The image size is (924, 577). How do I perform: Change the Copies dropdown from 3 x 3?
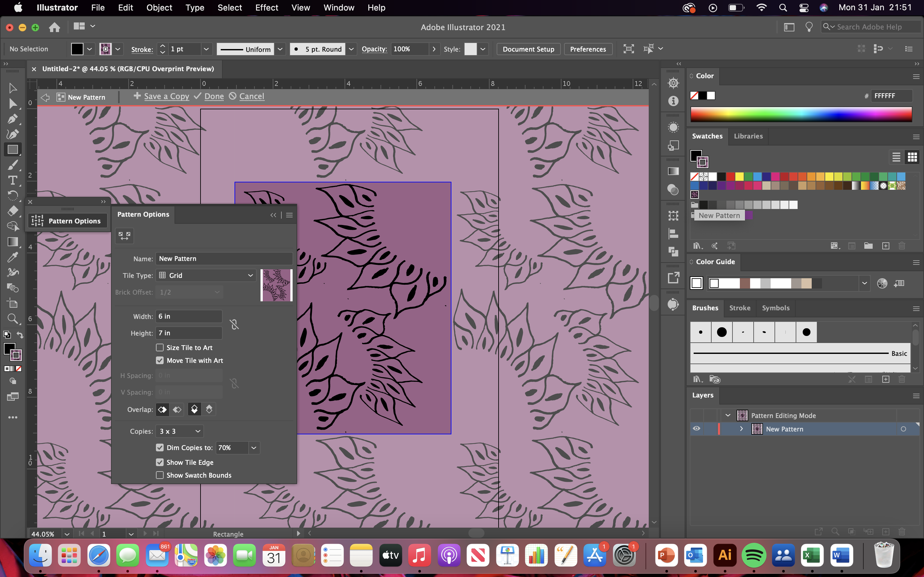[198, 431]
